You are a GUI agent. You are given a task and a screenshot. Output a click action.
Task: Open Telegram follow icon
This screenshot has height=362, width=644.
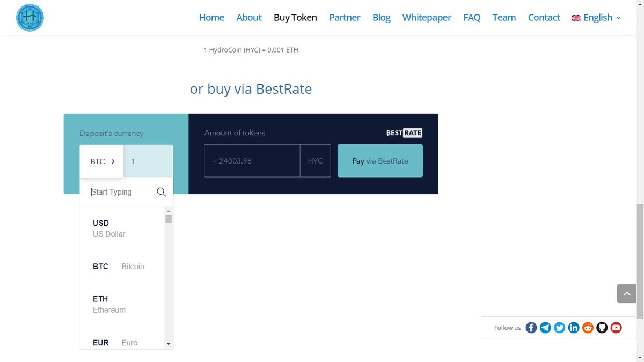(x=545, y=328)
